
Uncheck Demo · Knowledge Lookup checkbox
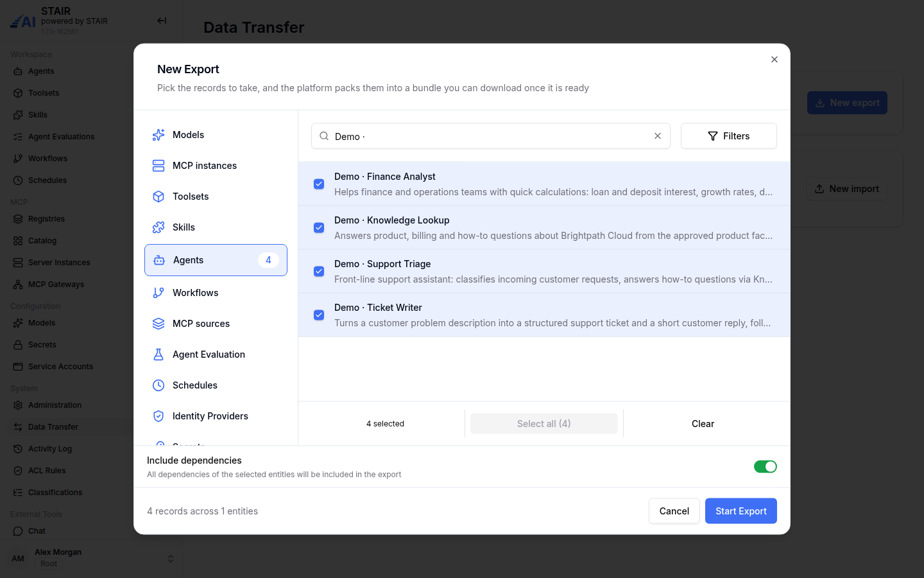(319, 227)
